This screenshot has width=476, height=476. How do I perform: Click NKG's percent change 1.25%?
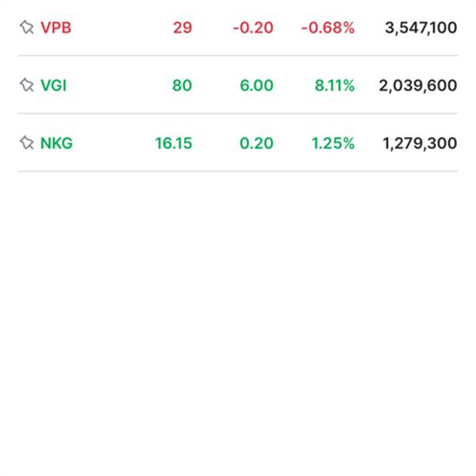coord(333,144)
